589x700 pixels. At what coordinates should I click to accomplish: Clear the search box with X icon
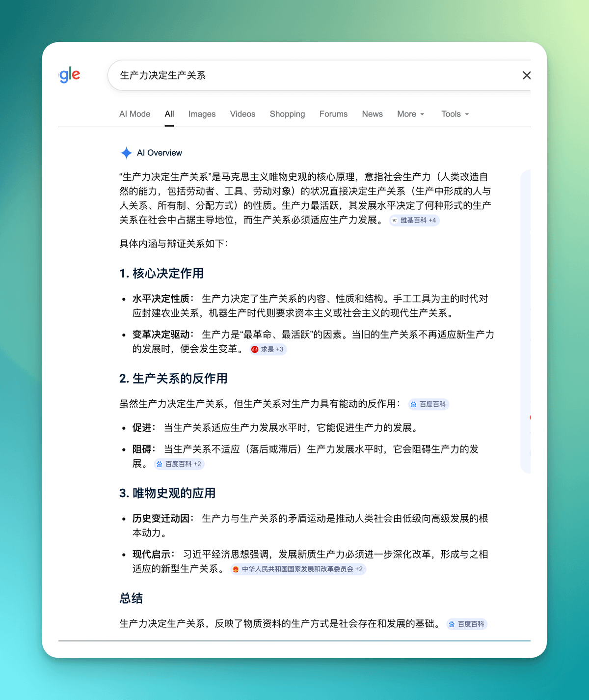[526, 75]
